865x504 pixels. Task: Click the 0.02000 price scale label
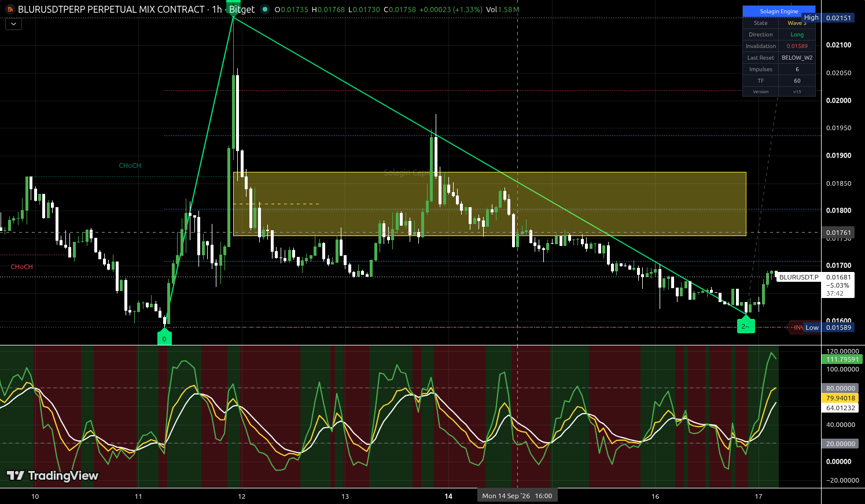click(x=838, y=101)
